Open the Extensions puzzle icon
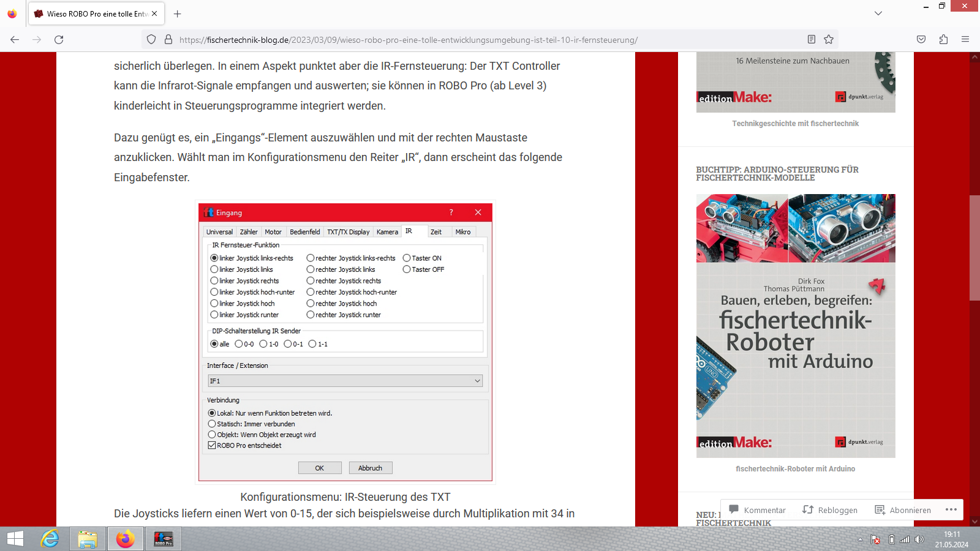The height and width of the screenshot is (551, 980). point(943,40)
